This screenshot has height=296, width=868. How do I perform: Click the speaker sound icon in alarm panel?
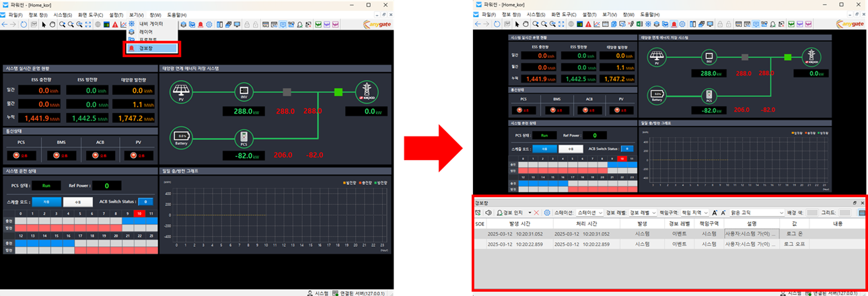(489, 213)
